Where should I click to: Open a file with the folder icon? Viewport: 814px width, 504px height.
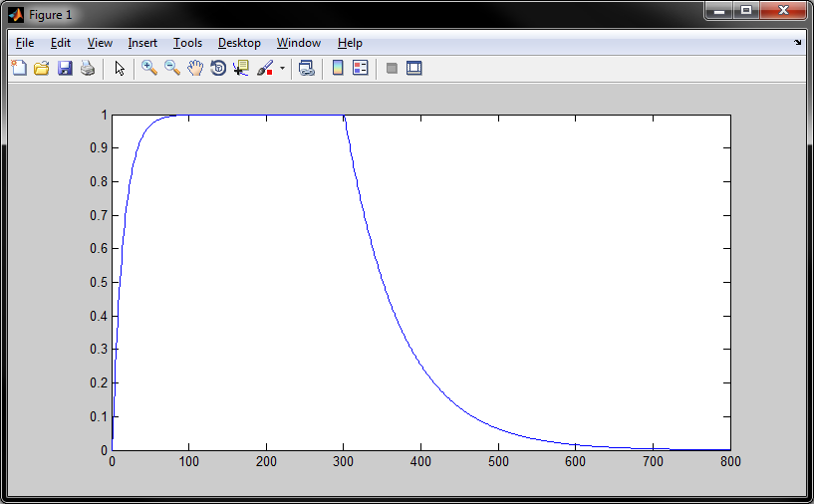pyautogui.click(x=42, y=69)
